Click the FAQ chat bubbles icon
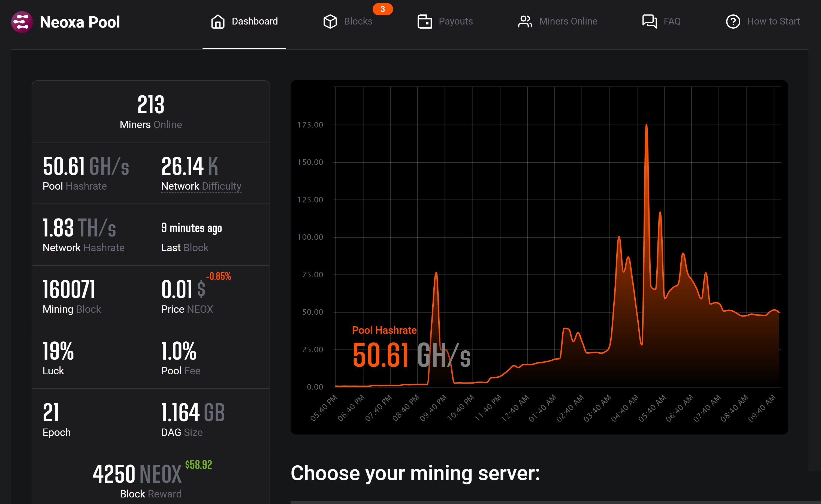The image size is (821, 504). tap(649, 22)
